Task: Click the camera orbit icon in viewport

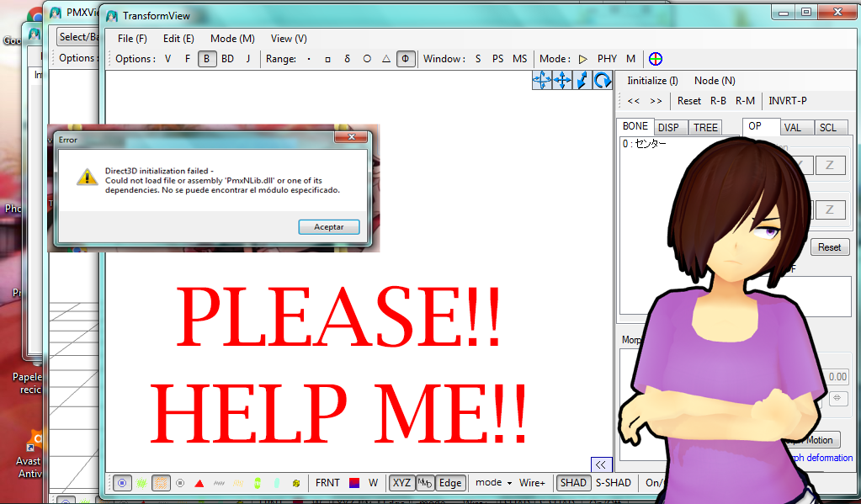Action: tap(542, 80)
